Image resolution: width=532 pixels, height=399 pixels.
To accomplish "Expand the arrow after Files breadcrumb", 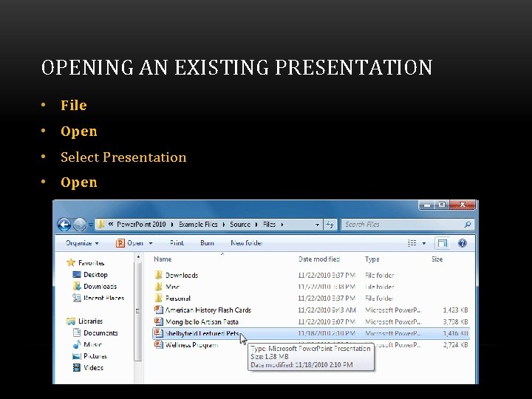I will tap(282, 225).
